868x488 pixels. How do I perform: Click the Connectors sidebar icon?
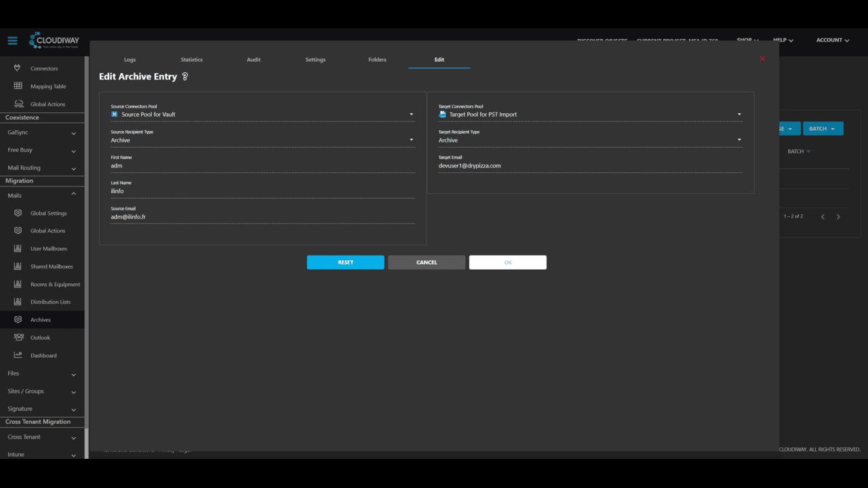18,68
